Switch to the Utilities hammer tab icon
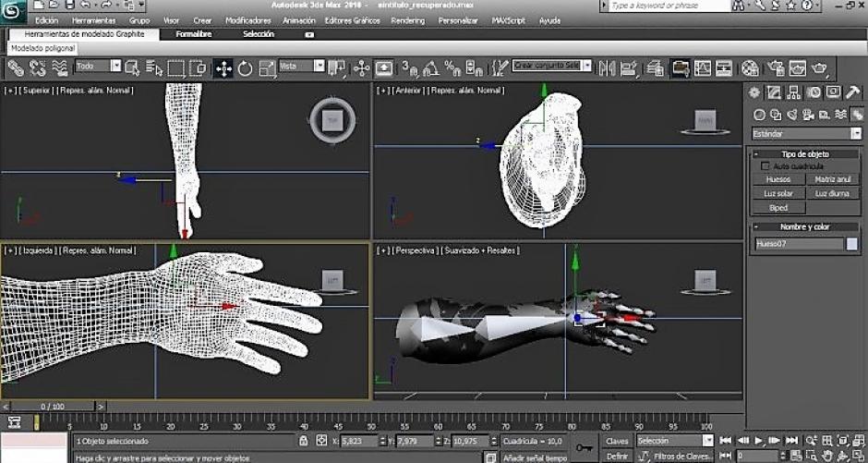This screenshot has width=868, height=463. pyautogui.click(x=852, y=92)
